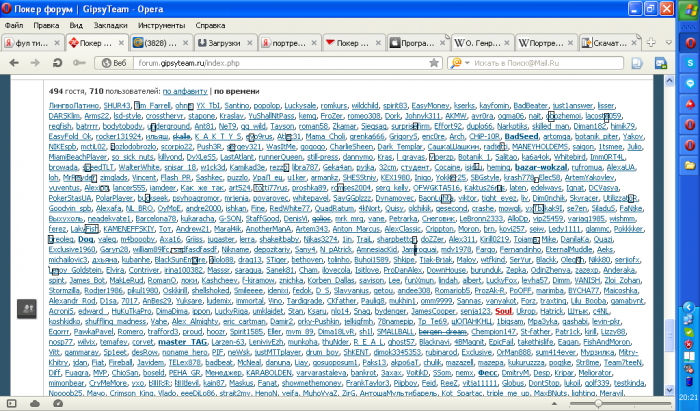Switch to the 'О. Генр...' Wikipedia tab

pos(482,43)
